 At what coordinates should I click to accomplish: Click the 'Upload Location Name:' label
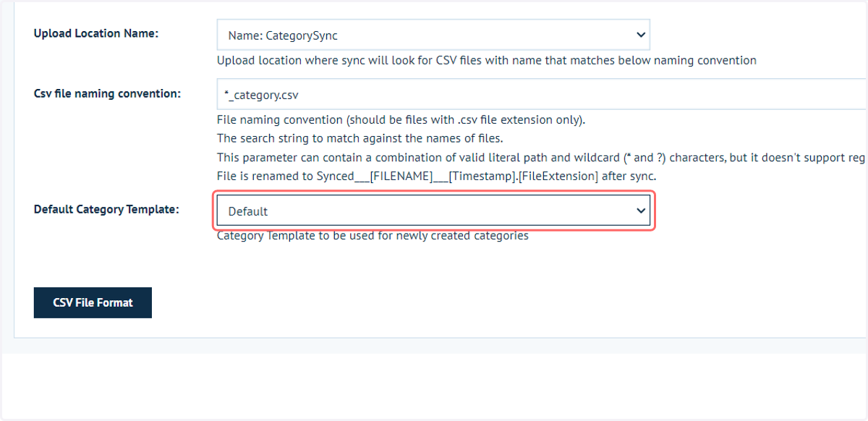[96, 34]
